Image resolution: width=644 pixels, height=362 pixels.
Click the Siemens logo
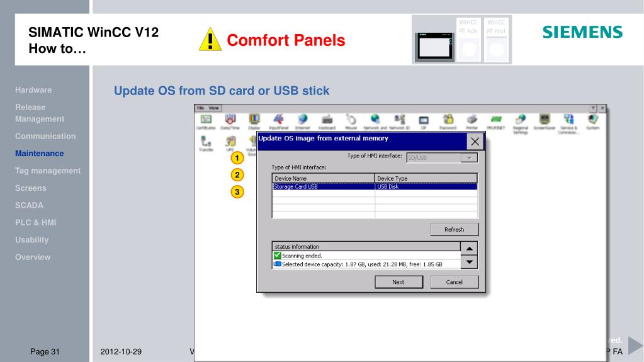point(582,32)
